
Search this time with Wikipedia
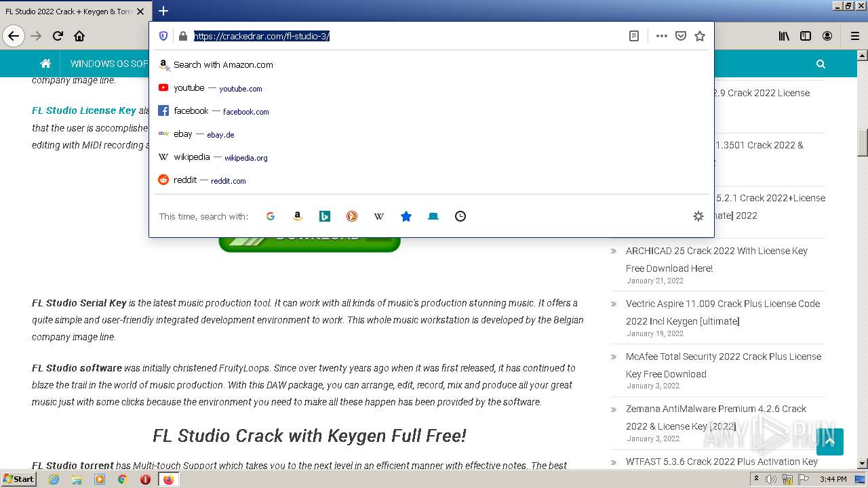coord(379,216)
